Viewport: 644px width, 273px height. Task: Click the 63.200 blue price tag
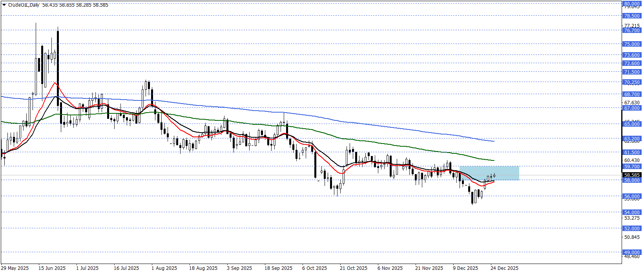(x=632, y=138)
